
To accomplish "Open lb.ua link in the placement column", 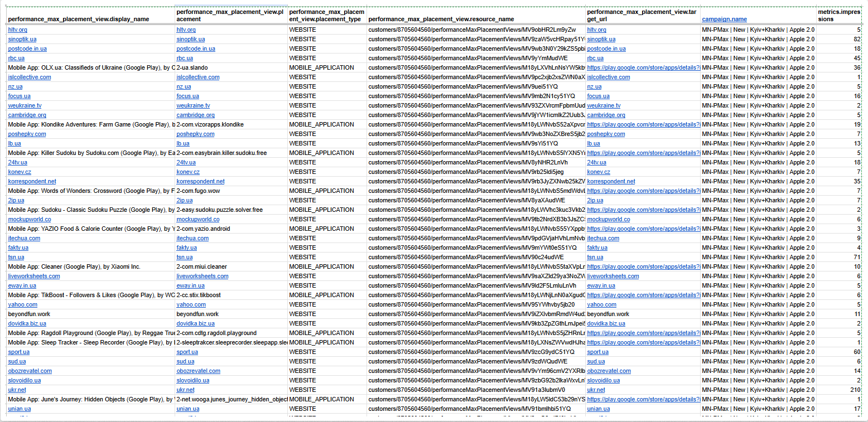I will (183, 143).
